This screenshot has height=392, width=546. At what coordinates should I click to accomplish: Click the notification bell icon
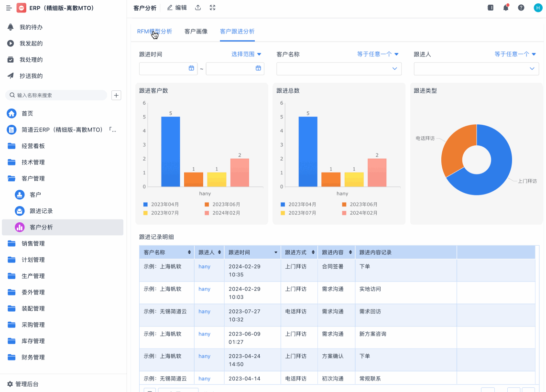click(x=505, y=8)
